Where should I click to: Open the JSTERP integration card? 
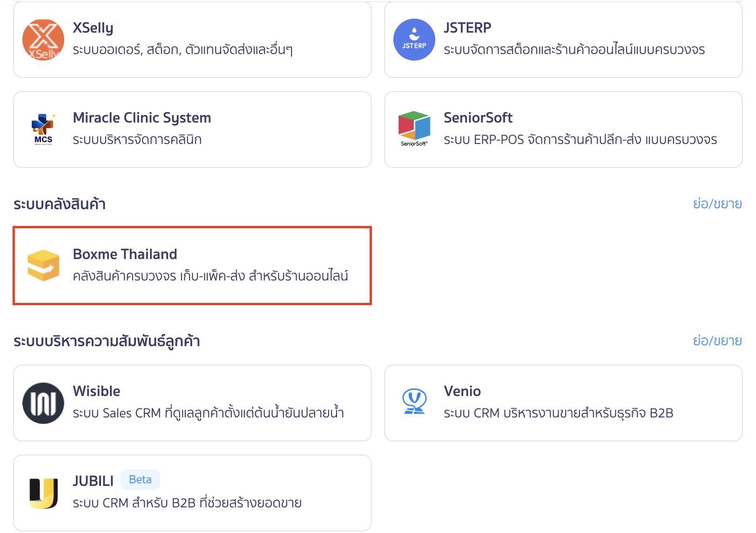[563, 40]
